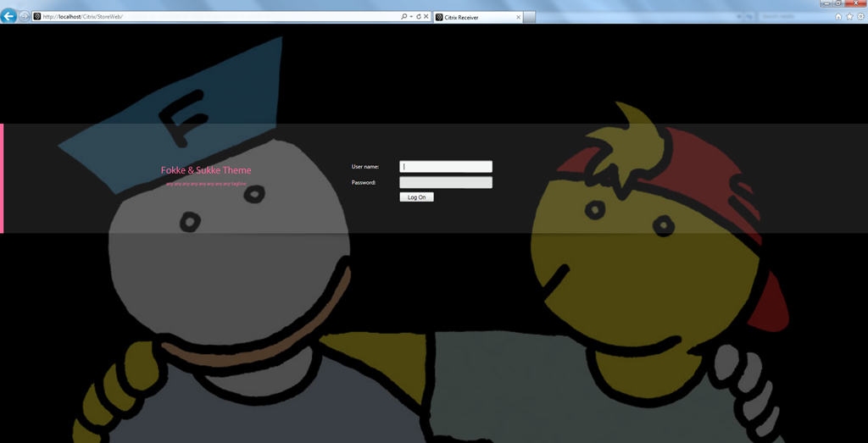Click the Fokke & Sukke Theme heading

click(x=206, y=170)
